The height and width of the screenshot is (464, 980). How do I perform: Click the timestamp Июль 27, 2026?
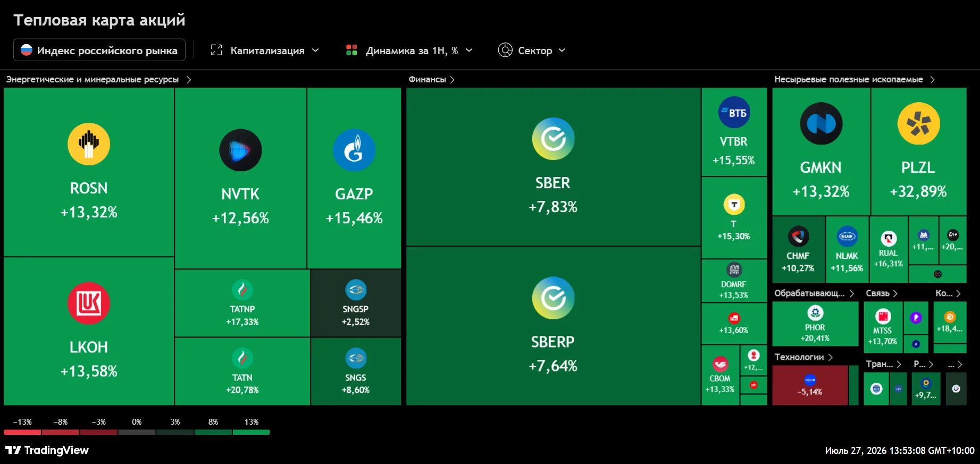[x=900, y=451]
